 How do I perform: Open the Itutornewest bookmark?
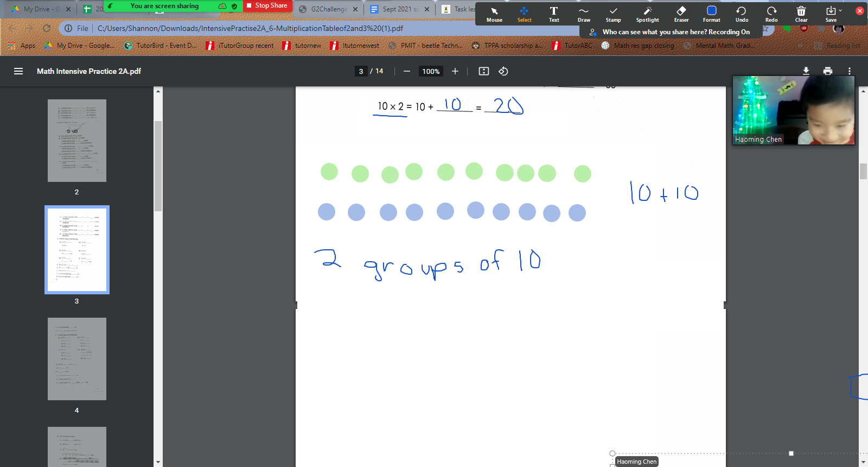pyautogui.click(x=355, y=46)
